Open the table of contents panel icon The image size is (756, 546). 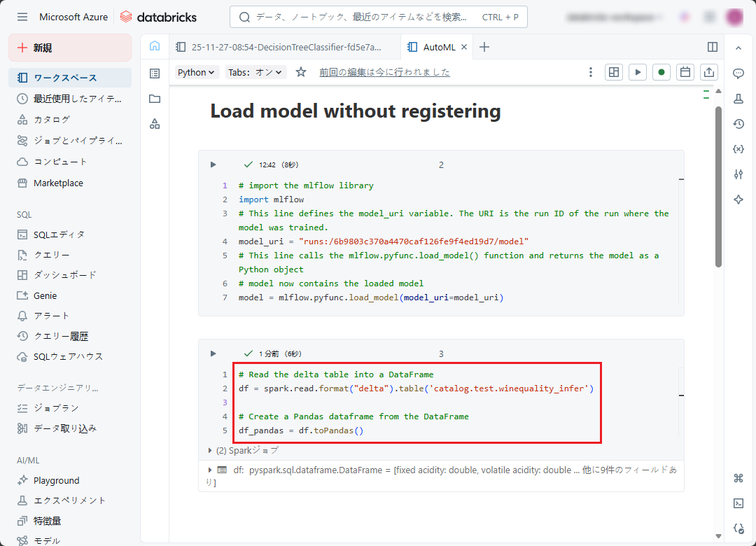point(155,73)
